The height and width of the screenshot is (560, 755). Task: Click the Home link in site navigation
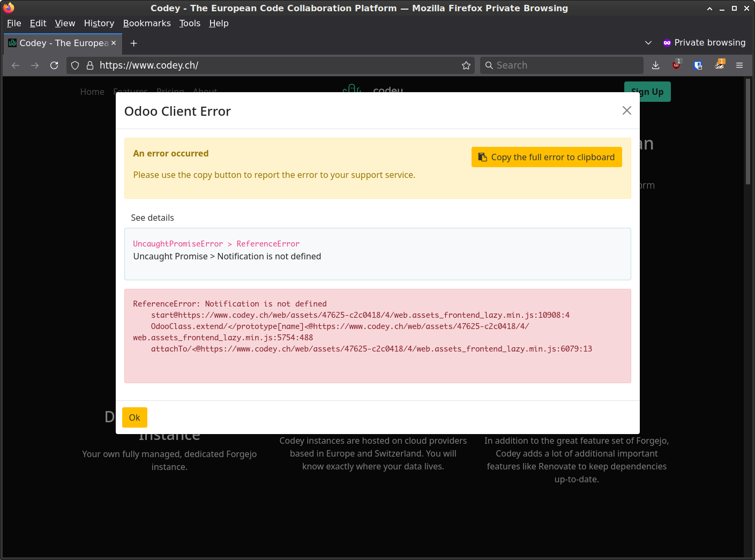(92, 92)
